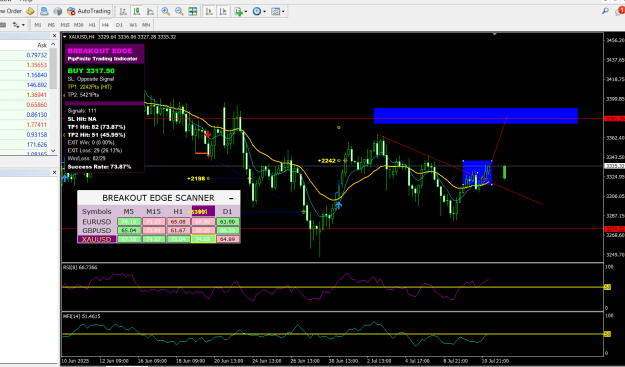Click the computer monitor toolbar icon

click(44, 12)
